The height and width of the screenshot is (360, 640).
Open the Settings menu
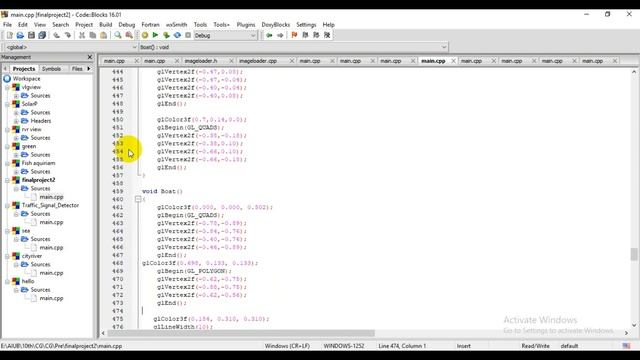(306, 24)
